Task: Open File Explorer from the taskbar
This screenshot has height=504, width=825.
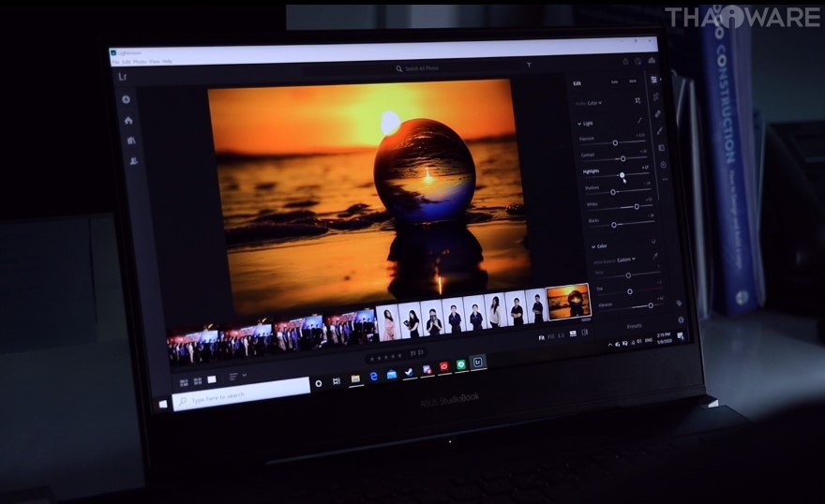Action: (x=355, y=378)
